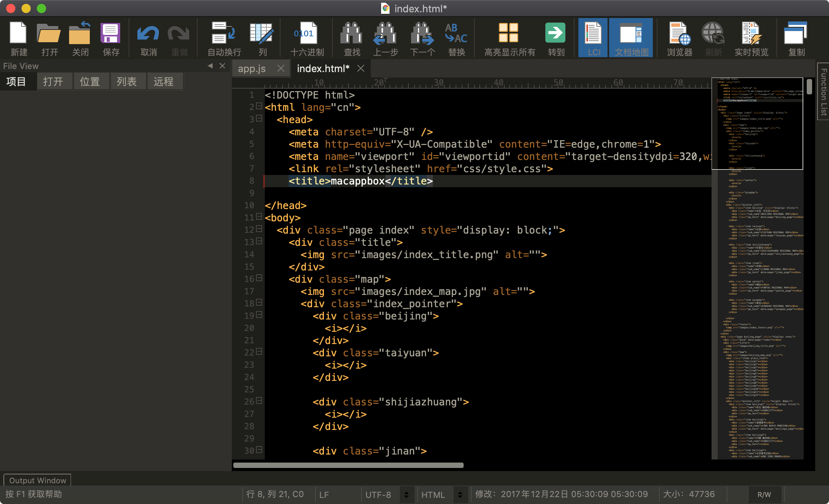Image resolution: width=829 pixels, height=504 pixels.
Task: Collapse shijiazhuang div fold on line 26
Action: pyautogui.click(x=259, y=401)
